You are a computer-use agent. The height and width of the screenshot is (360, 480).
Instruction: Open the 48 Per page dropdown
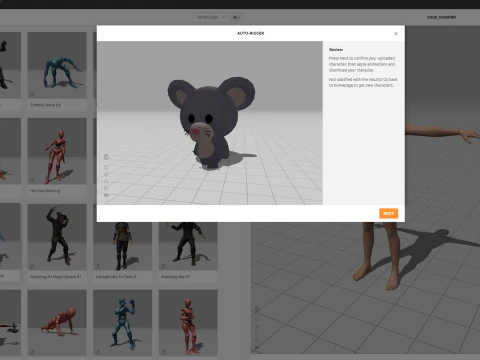[210, 17]
